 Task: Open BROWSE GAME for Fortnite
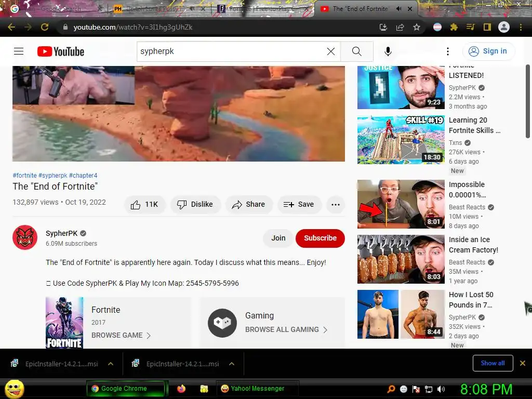click(x=121, y=335)
